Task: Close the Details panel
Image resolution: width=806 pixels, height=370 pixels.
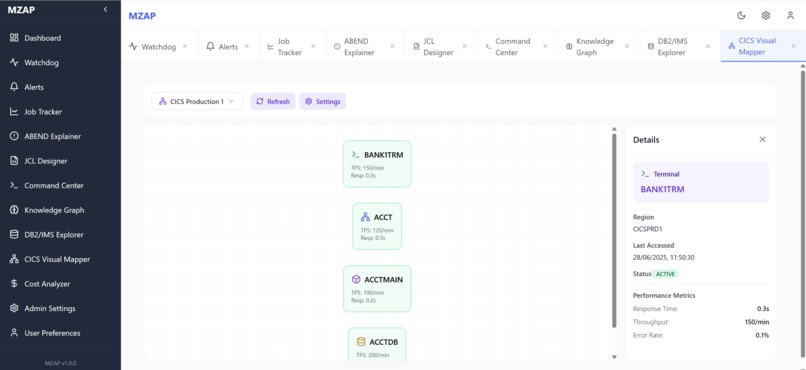Action: (x=762, y=140)
